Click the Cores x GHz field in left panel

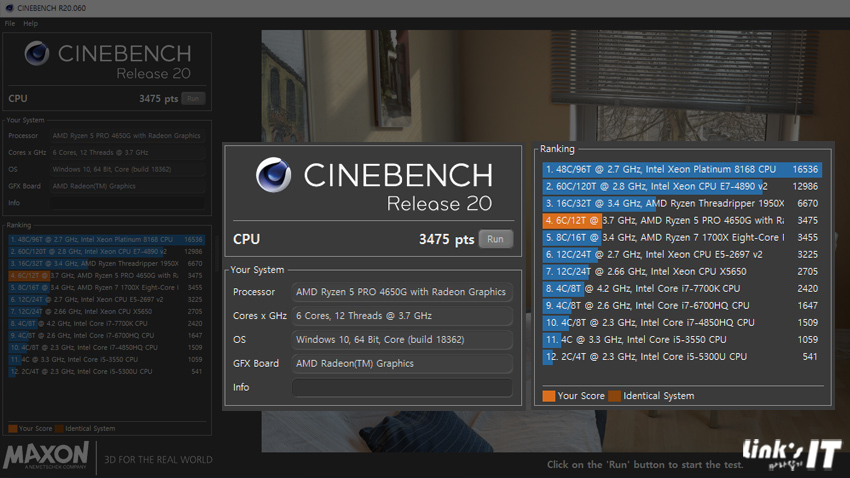coord(127,152)
